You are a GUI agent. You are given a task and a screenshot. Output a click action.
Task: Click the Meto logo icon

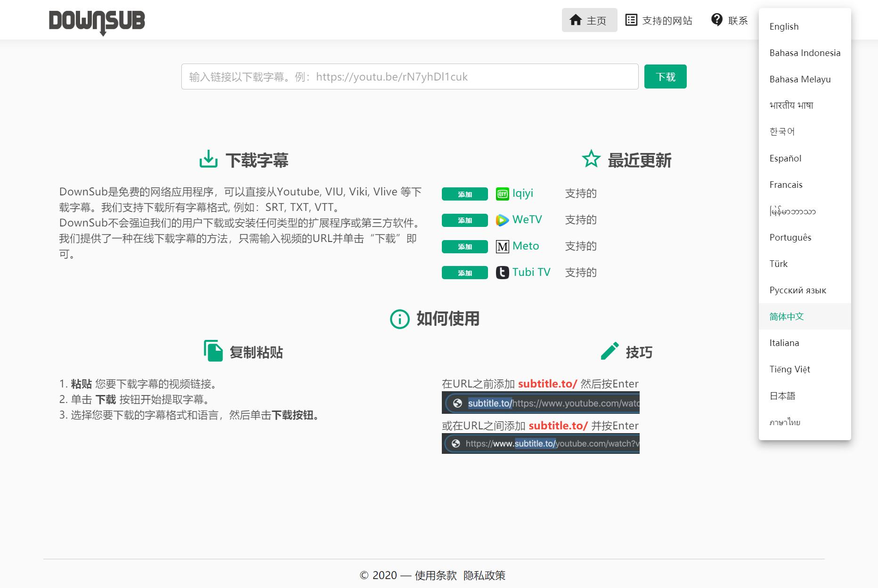503,246
